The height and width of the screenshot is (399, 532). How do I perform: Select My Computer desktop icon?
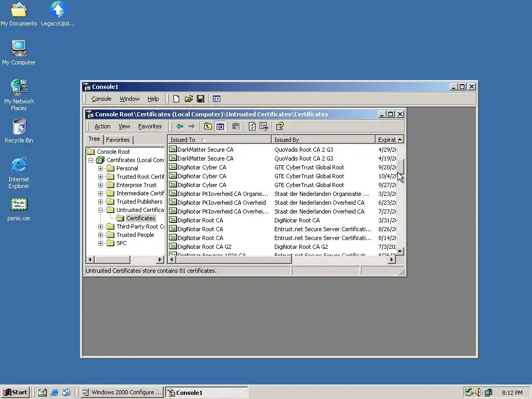[19, 52]
